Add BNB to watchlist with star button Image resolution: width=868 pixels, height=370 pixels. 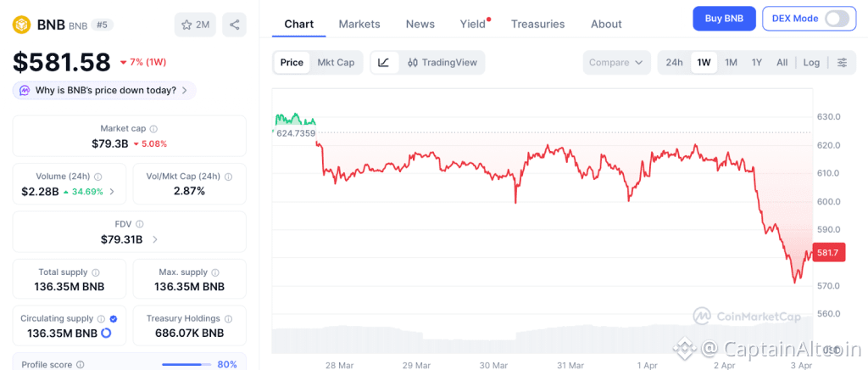click(195, 25)
